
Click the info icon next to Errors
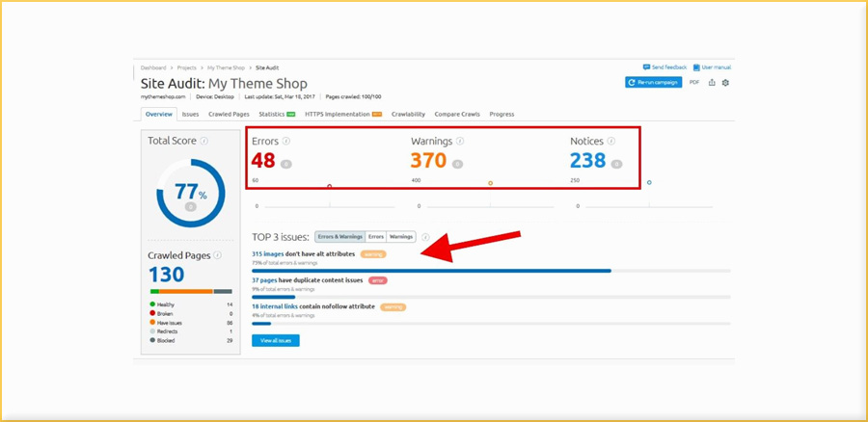pos(285,141)
